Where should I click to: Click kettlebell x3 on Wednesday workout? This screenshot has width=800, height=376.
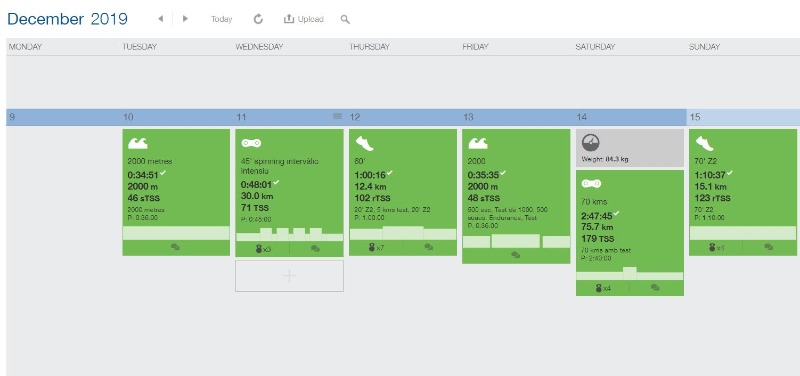point(263,249)
